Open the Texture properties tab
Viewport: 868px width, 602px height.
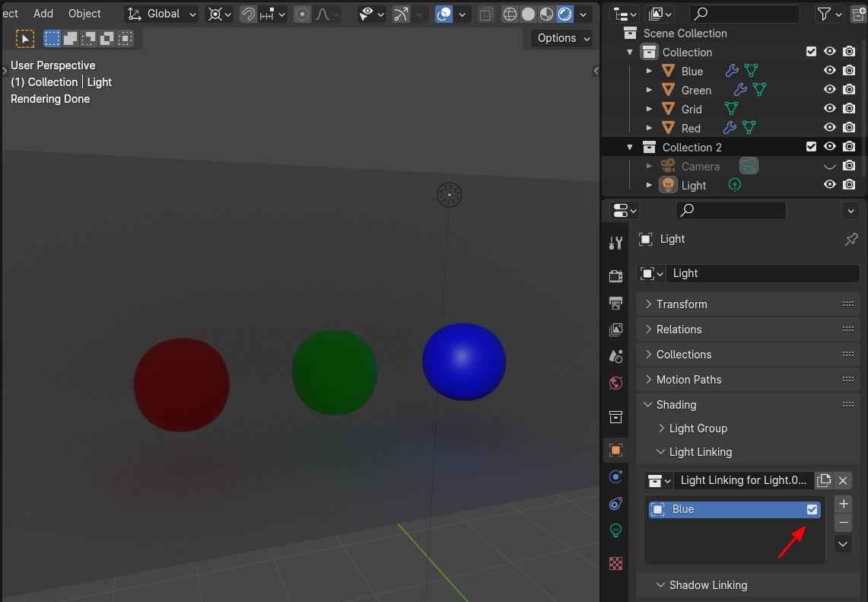tap(615, 564)
